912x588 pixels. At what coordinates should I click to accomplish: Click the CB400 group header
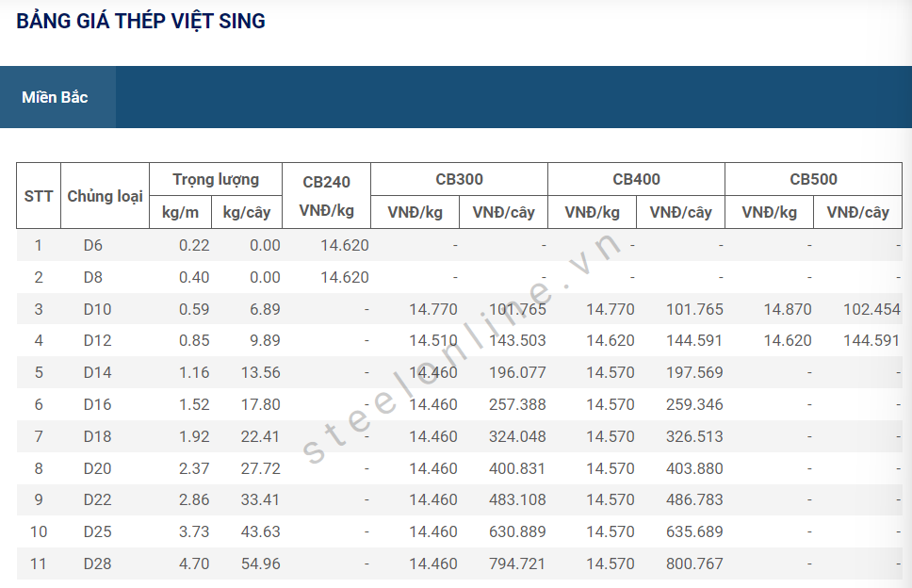(636, 179)
